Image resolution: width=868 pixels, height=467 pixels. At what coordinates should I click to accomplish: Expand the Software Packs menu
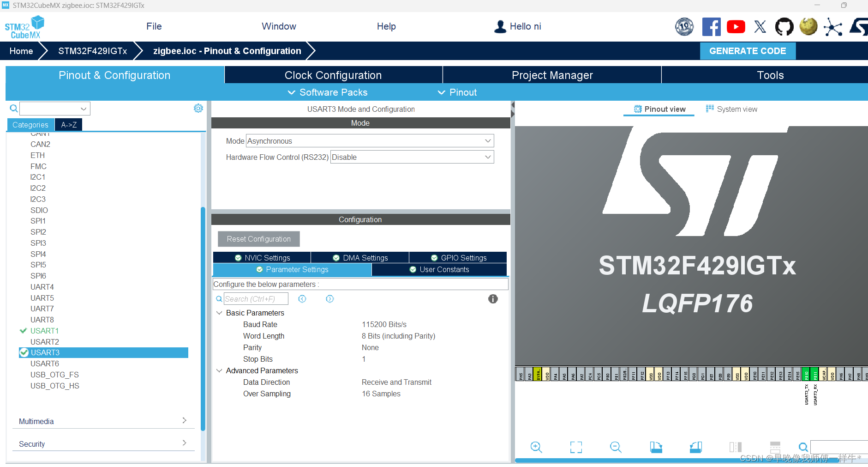[328, 92]
